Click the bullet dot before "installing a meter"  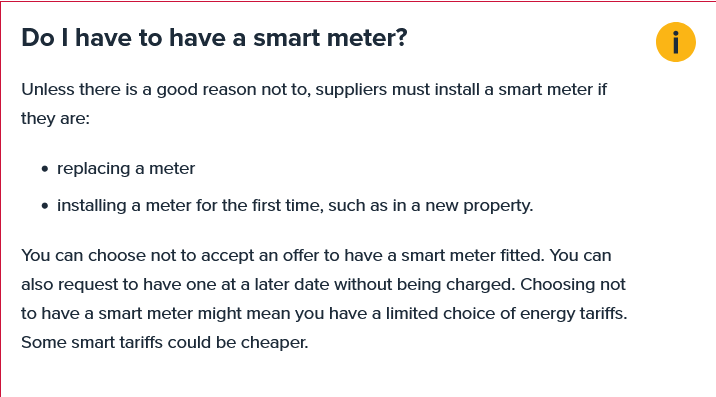point(44,206)
